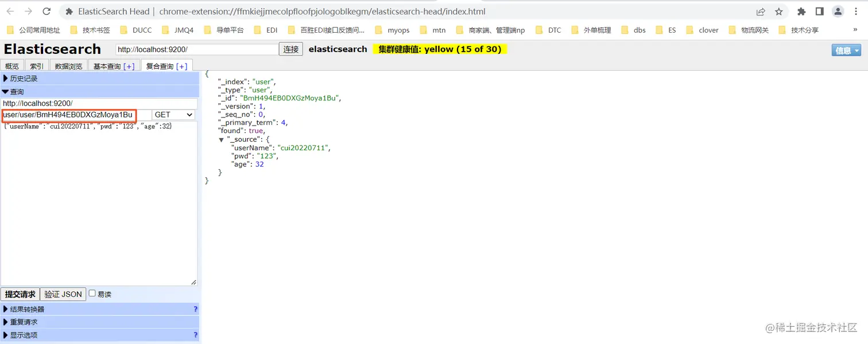868x344 pixels.
Task: Open the 导单平台 bookmark folder
Action: pos(224,30)
